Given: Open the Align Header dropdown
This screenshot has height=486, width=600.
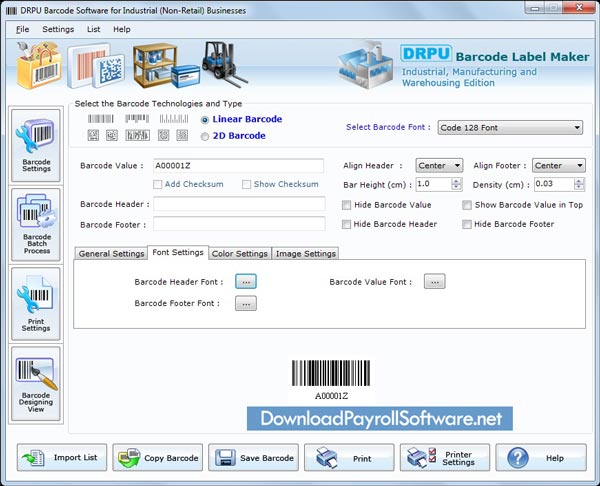Looking at the screenshot, I should click(439, 166).
